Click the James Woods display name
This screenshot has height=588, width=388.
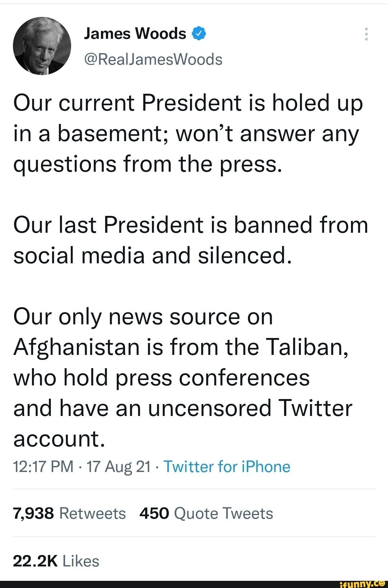pyautogui.click(x=135, y=34)
